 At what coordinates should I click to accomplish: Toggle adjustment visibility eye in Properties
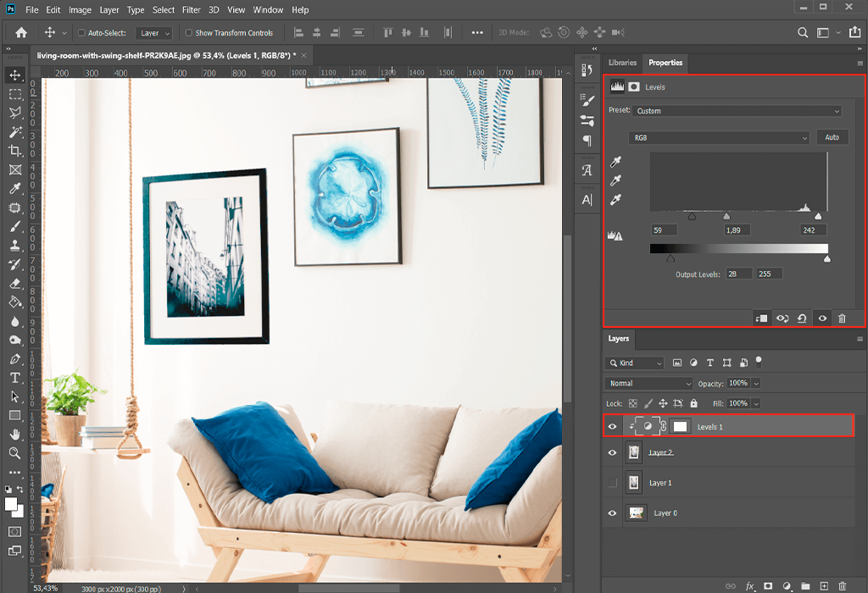pos(822,318)
